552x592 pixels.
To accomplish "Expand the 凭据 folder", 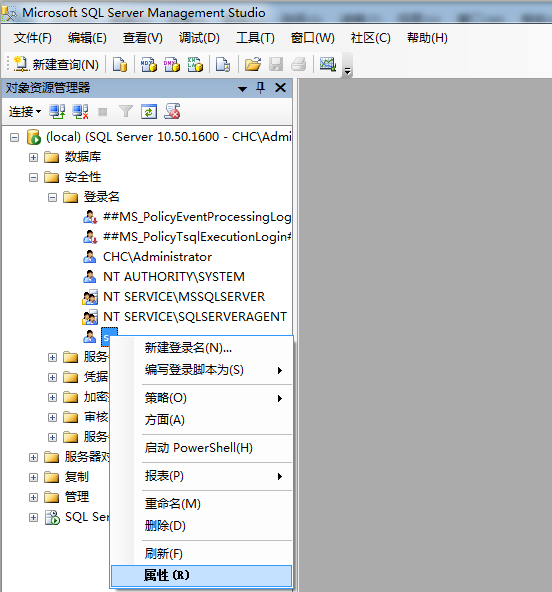I will tap(52, 377).
